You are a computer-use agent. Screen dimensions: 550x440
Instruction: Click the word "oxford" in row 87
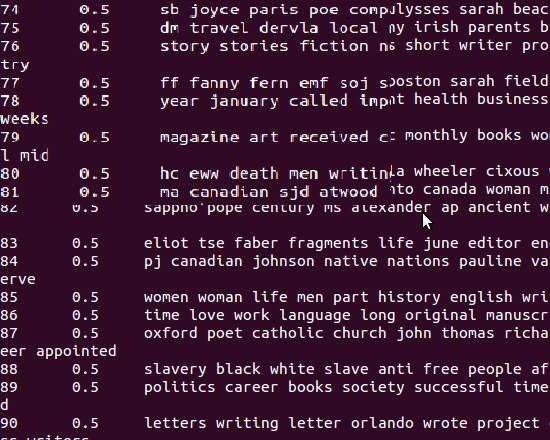[171, 333]
